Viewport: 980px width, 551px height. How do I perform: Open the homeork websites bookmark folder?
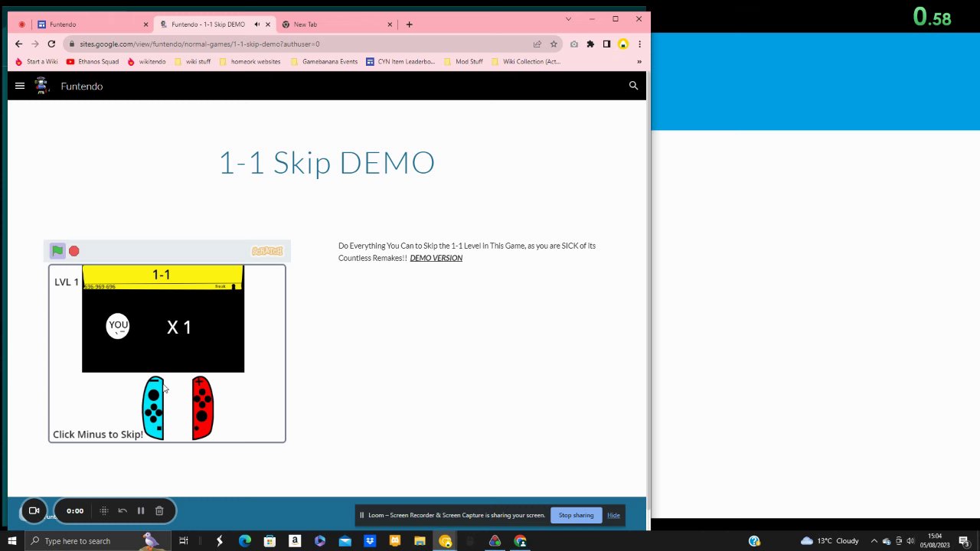(250, 62)
